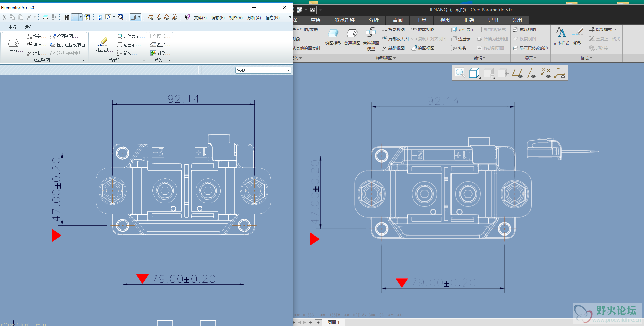Click 局部放大图 button in Creo ribbon

click(x=395, y=39)
